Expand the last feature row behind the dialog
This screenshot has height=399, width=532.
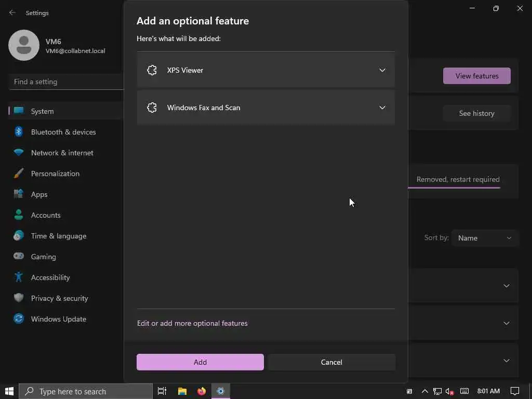(x=506, y=361)
